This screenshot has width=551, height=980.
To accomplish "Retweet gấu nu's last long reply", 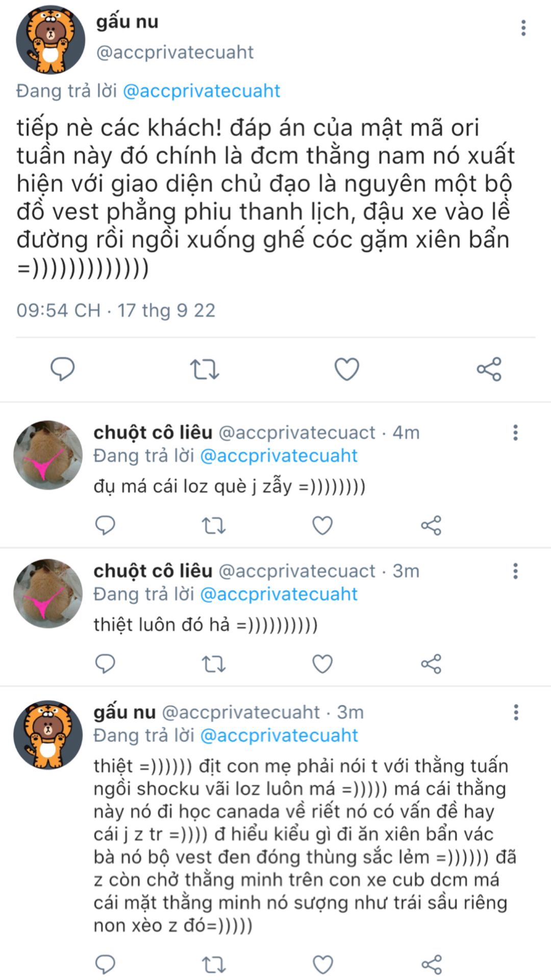I will pyautogui.click(x=214, y=965).
